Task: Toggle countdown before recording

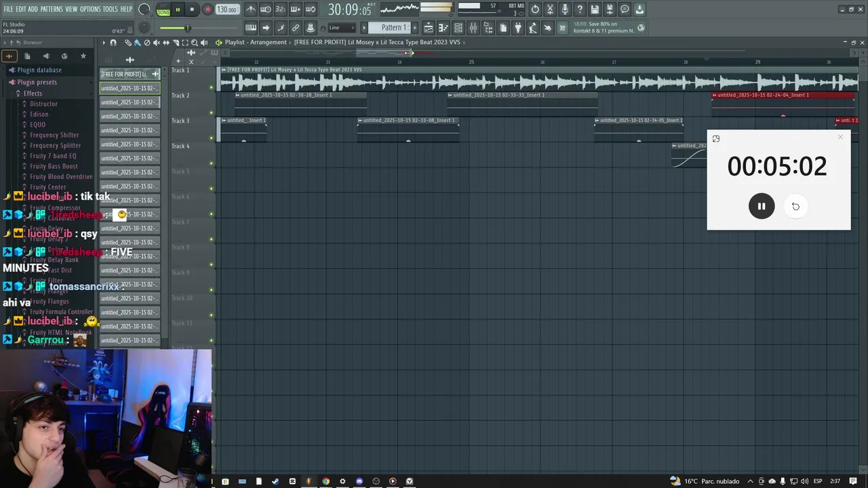Action: click(x=280, y=9)
